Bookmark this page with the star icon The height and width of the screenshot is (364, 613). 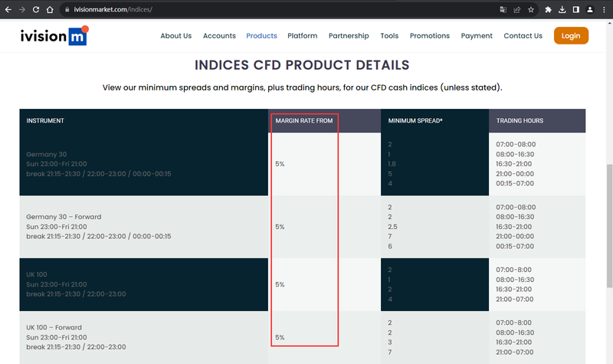click(x=531, y=10)
